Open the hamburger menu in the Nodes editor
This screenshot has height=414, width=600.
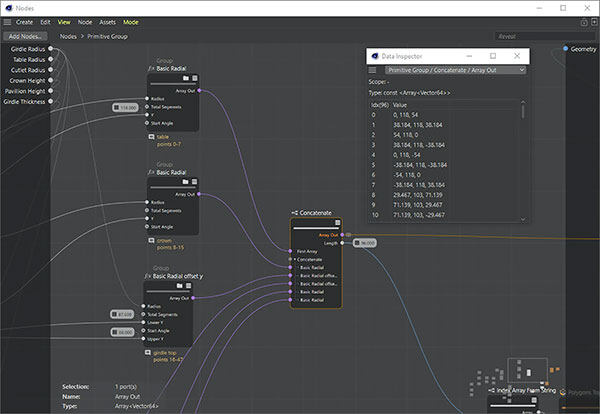click(6, 21)
